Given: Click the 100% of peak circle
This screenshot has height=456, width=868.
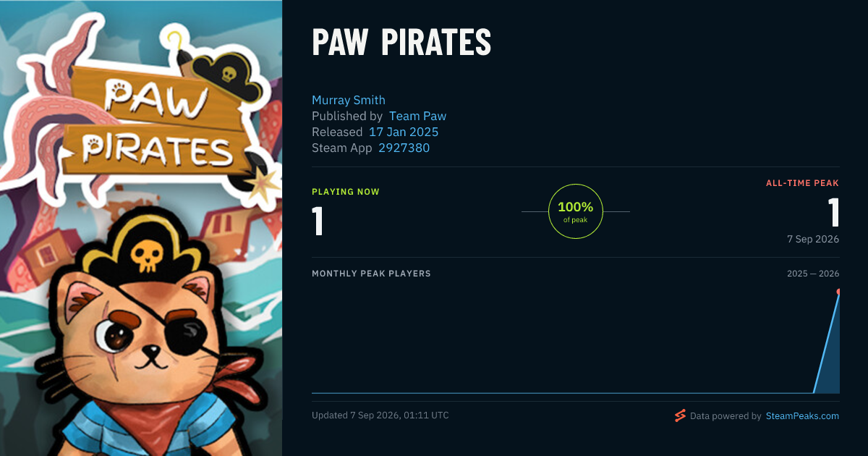Looking at the screenshot, I should coord(576,211).
